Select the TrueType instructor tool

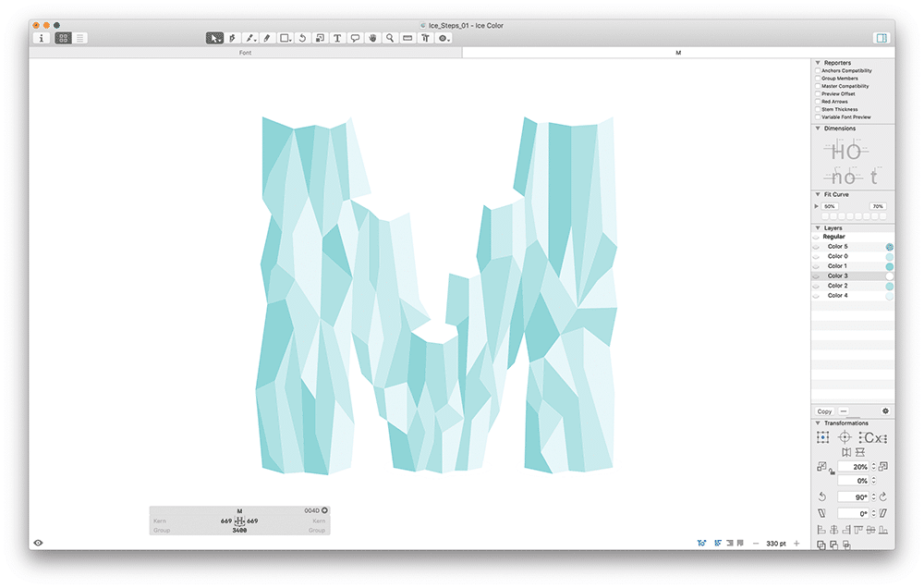[x=425, y=38]
